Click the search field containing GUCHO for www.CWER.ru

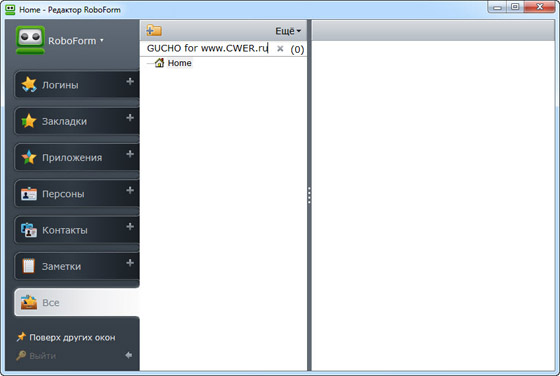pos(208,48)
